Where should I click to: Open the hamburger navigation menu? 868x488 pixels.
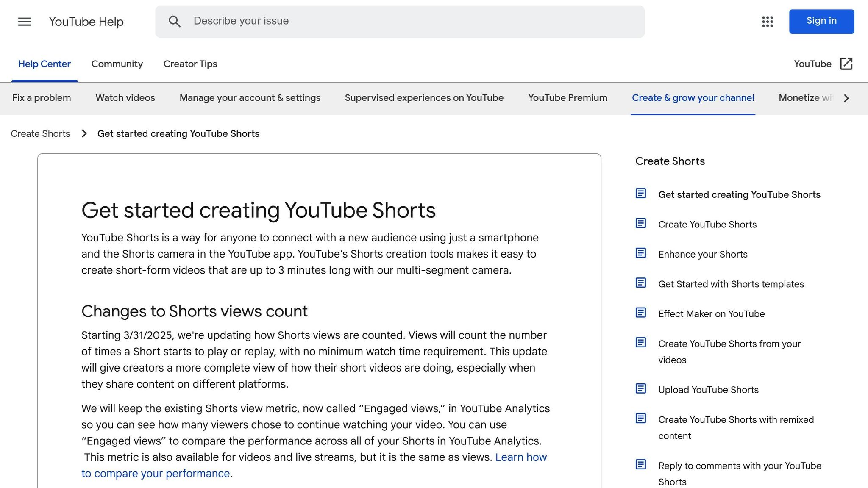click(24, 22)
